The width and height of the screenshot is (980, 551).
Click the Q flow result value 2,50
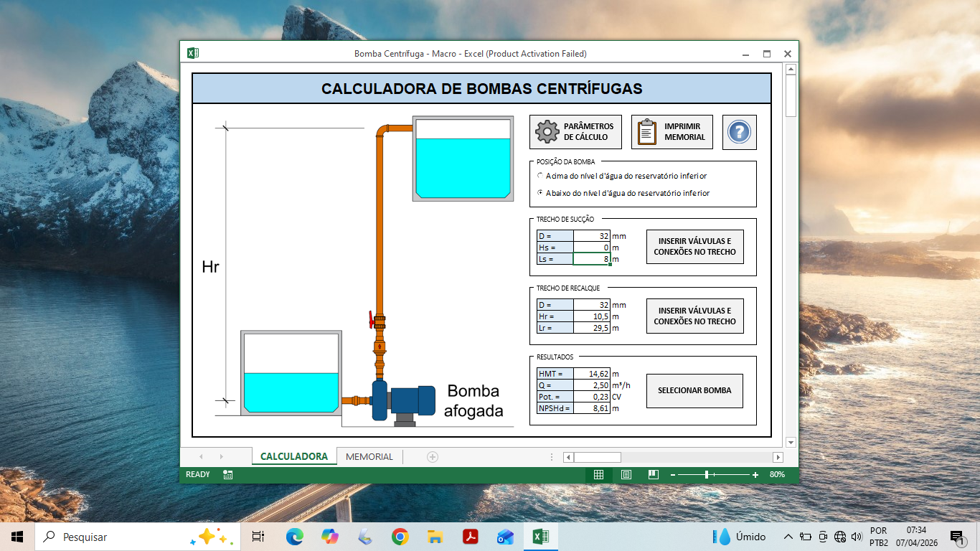(x=592, y=385)
